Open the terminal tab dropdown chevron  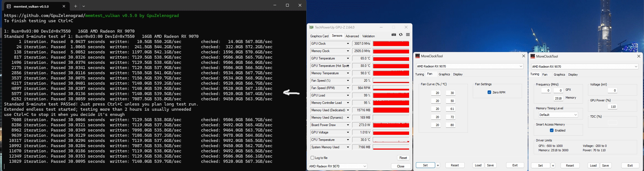click(84, 6)
